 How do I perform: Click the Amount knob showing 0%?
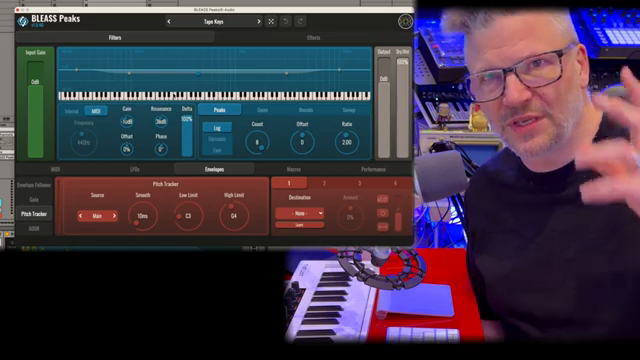click(350, 217)
